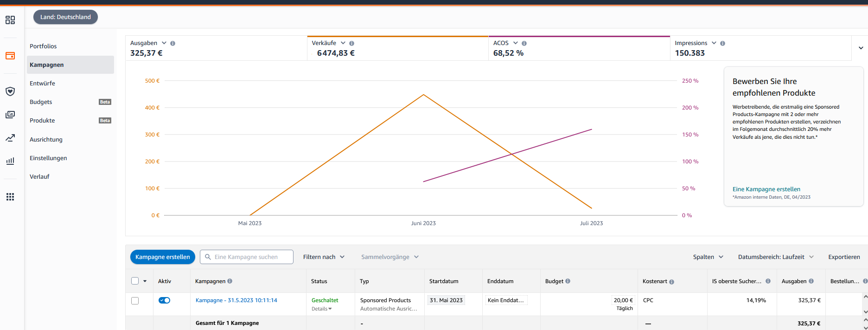This screenshot has width=868, height=330.
Task: Check the select-all checkbox in table header
Action: [135, 281]
